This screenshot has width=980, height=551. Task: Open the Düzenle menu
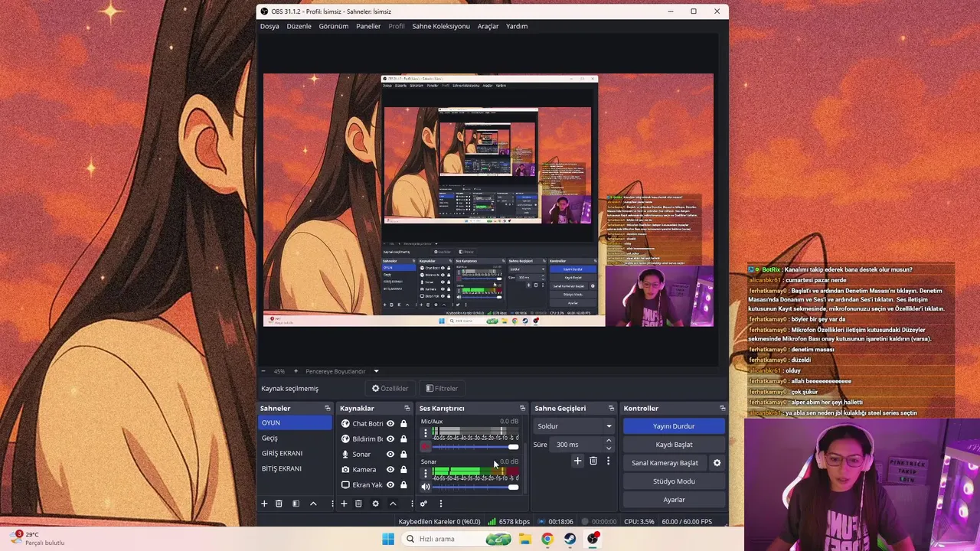tap(299, 26)
